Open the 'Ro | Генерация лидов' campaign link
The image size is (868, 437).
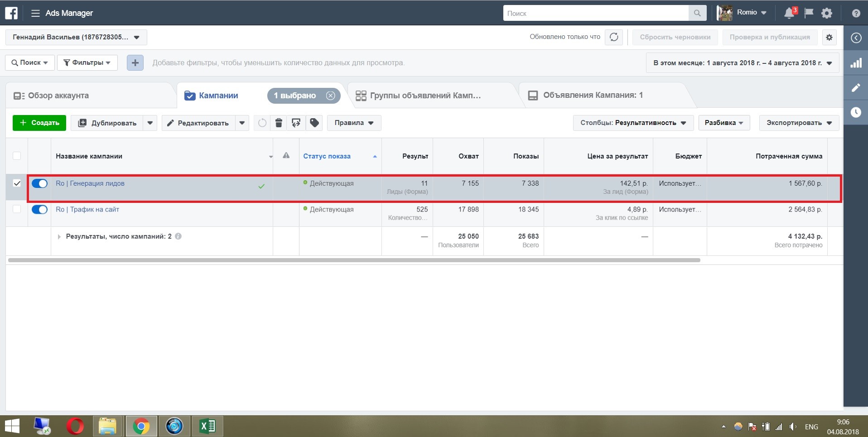click(x=90, y=183)
